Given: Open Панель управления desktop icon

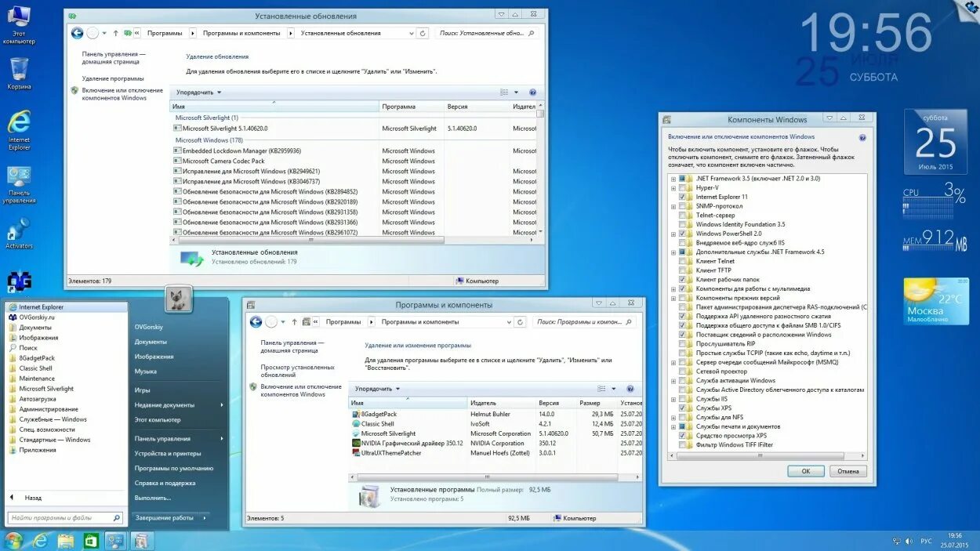Looking at the screenshot, I should point(19,185).
